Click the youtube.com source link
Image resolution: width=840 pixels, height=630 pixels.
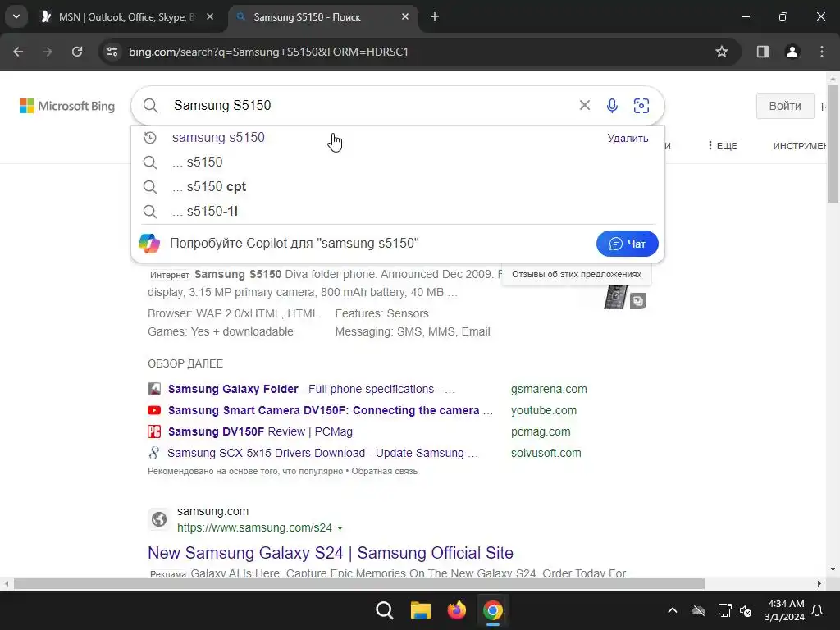point(543,410)
